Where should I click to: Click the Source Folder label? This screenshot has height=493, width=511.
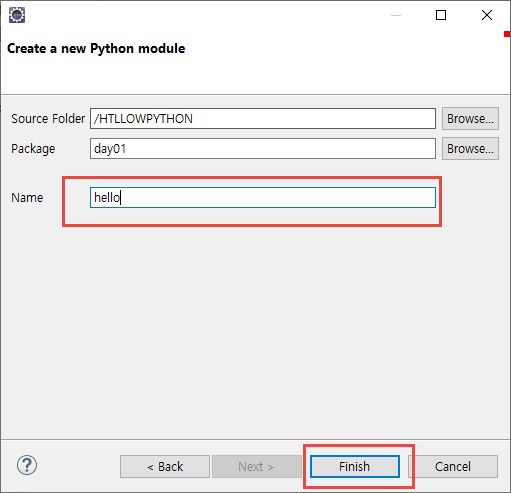(x=48, y=119)
